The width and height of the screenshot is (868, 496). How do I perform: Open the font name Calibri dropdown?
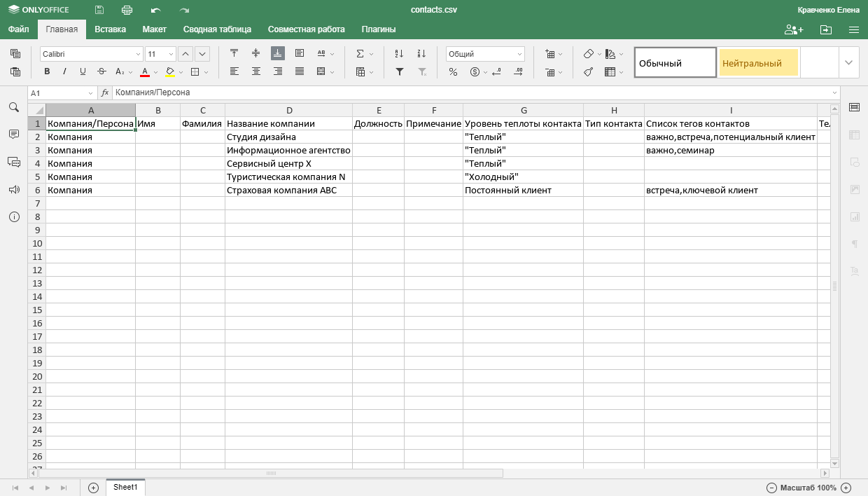pyautogui.click(x=137, y=54)
